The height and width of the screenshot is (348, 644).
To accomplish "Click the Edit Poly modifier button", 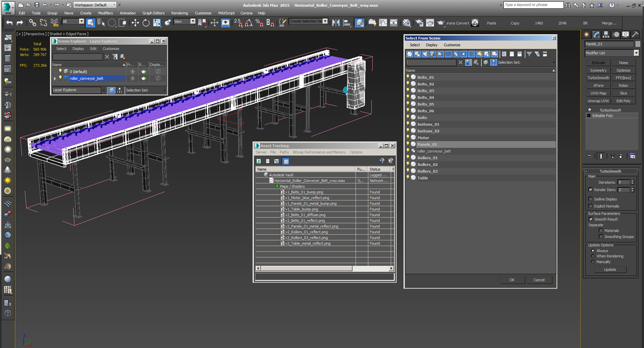I will pos(624,101).
